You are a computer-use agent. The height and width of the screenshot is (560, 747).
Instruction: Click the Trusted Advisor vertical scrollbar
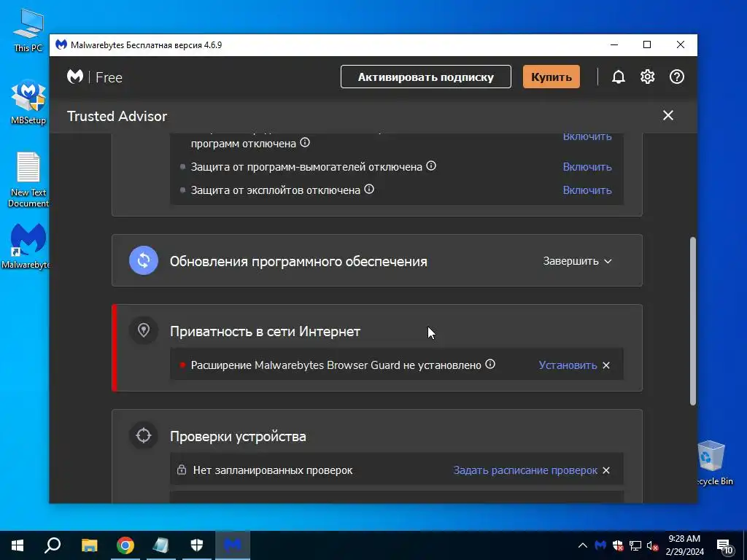pos(693,321)
